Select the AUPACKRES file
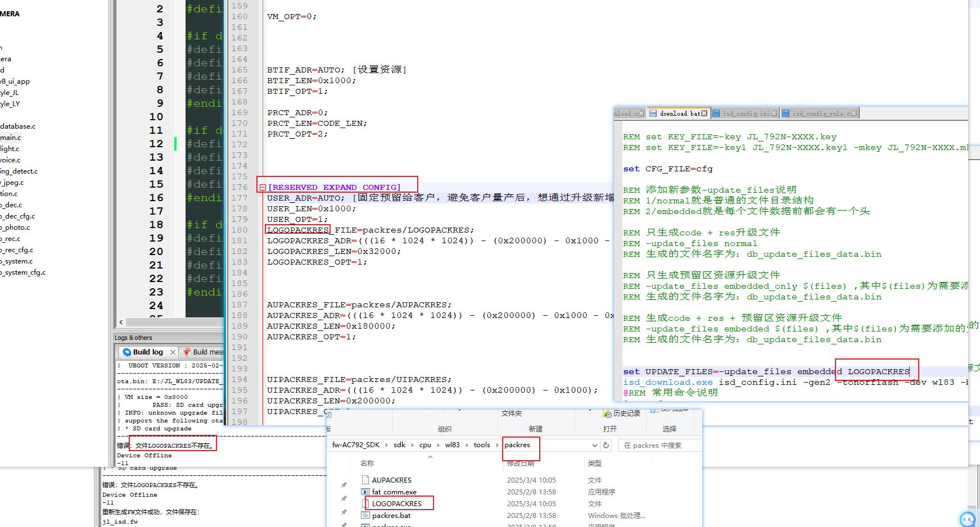Viewport: 980px width, 527px height. tap(392, 480)
